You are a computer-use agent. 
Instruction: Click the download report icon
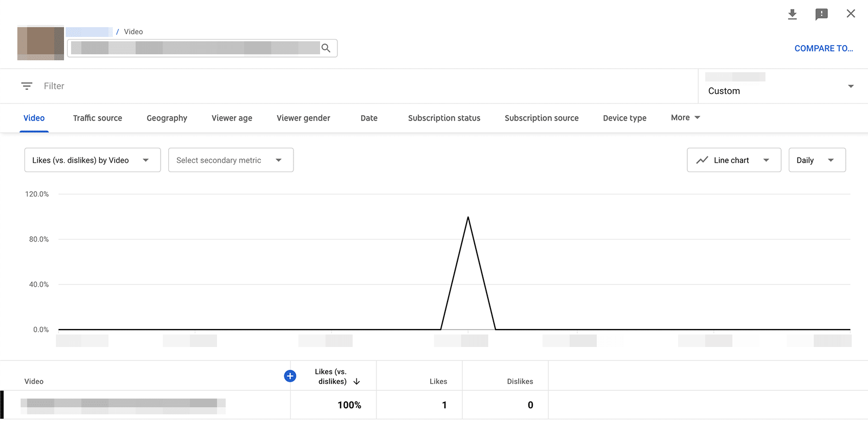[792, 14]
